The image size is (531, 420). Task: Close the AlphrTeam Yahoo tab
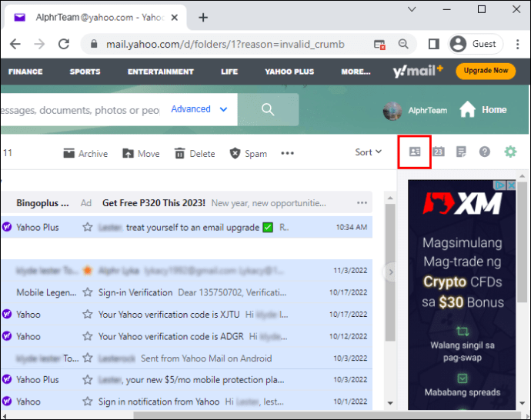click(175, 17)
